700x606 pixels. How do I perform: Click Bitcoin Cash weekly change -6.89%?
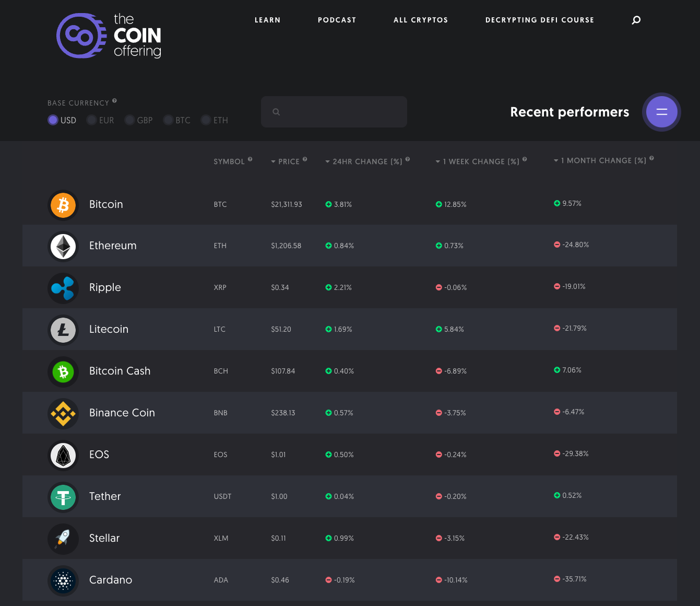point(451,371)
